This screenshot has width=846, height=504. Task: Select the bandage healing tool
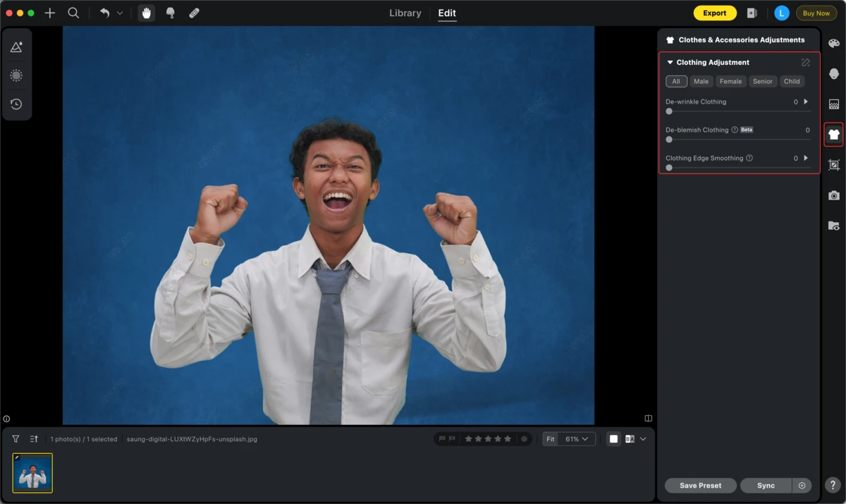point(194,13)
